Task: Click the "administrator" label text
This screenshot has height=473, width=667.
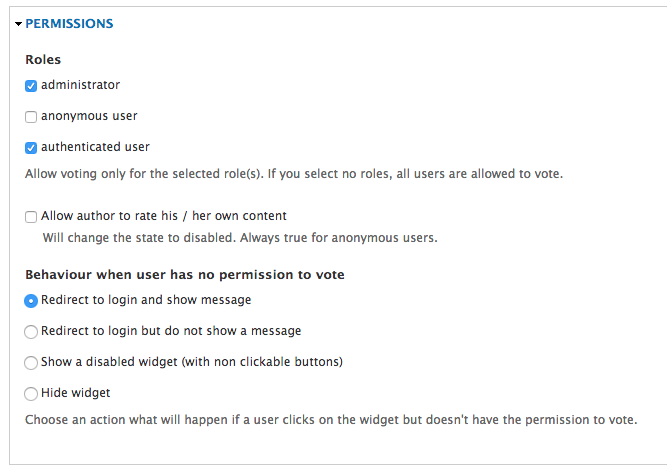Action: coord(80,85)
